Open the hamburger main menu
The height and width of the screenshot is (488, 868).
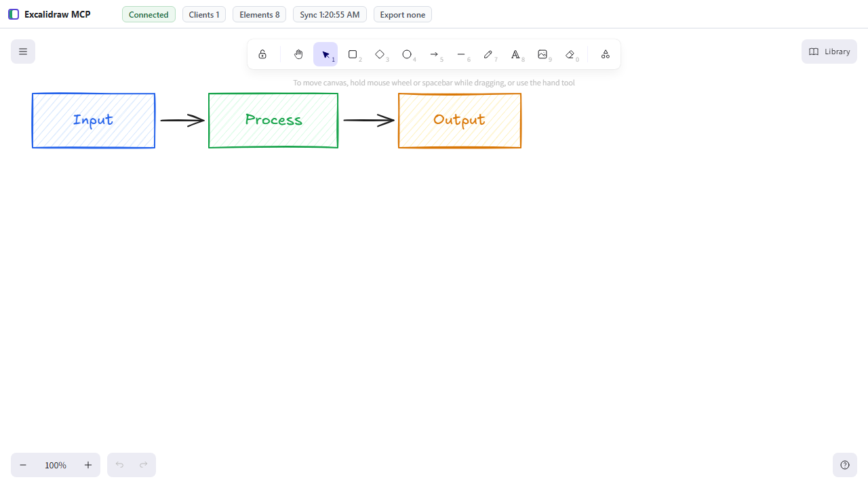click(x=23, y=52)
